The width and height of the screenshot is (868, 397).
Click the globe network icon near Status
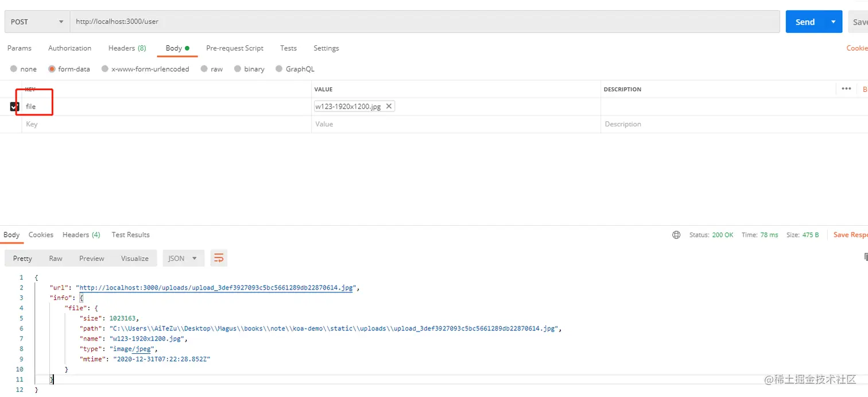coord(676,235)
